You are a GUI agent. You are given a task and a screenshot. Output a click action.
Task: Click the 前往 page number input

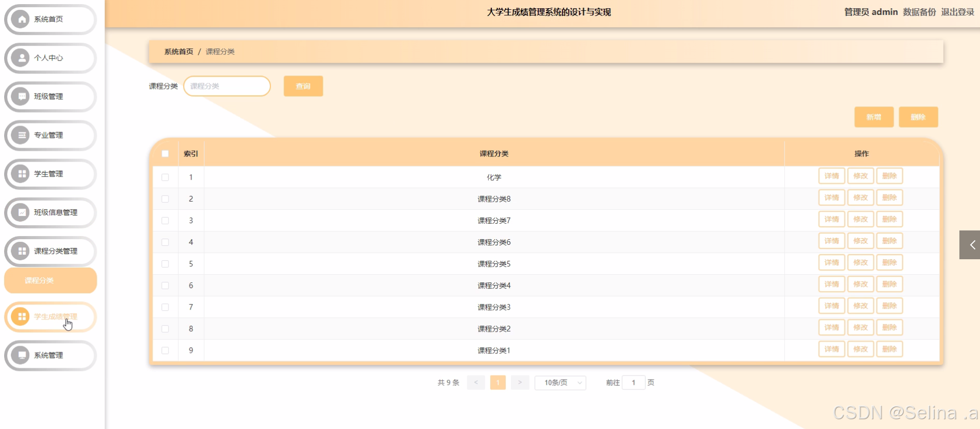[x=633, y=383]
